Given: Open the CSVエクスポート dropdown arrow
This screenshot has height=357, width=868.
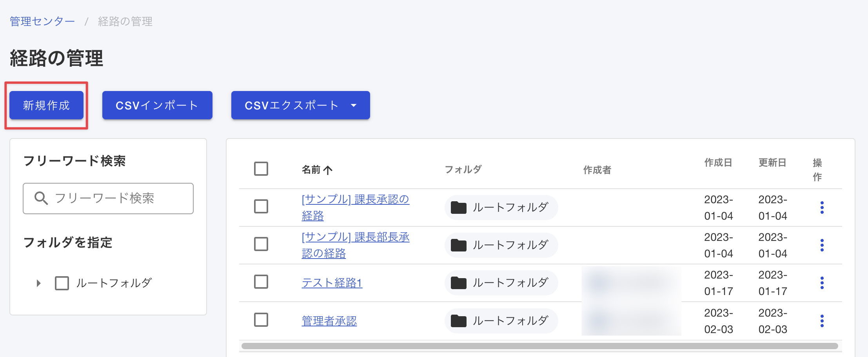Looking at the screenshot, I should [x=354, y=105].
